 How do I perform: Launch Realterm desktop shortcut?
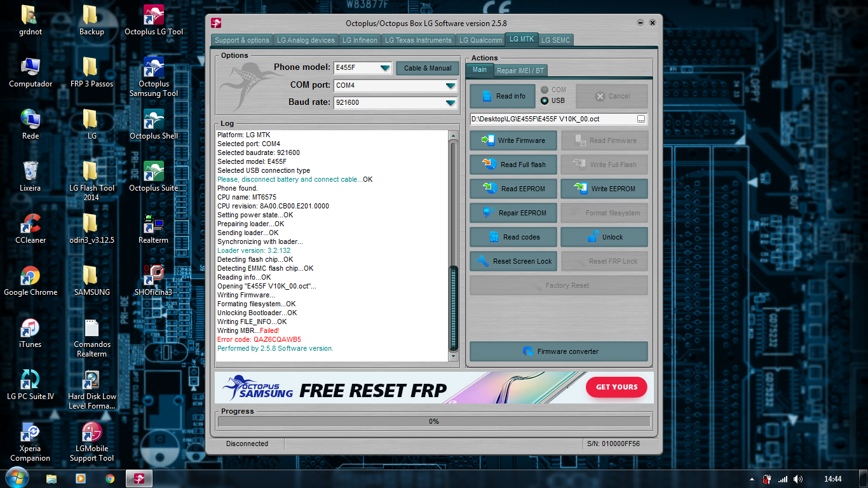pyautogui.click(x=154, y=228)
